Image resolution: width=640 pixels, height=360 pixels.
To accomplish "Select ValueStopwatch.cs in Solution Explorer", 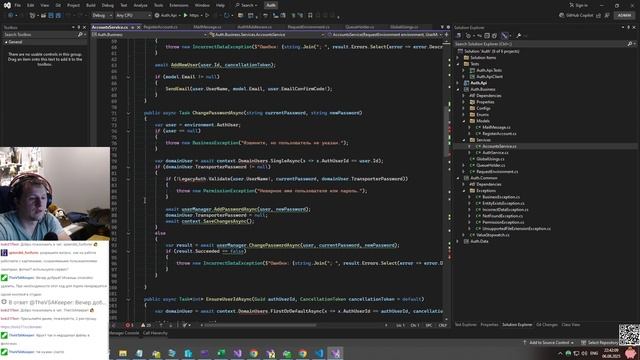I will point(493,235).
